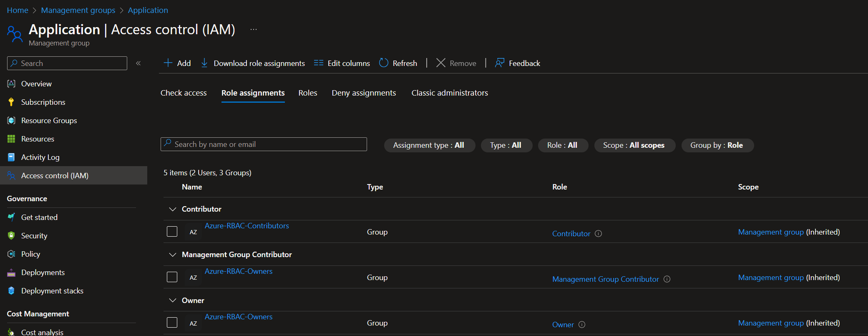Open the Scope : All scopes filter
868x336 pixels.
pyautogui.click(x=634, y=145)
